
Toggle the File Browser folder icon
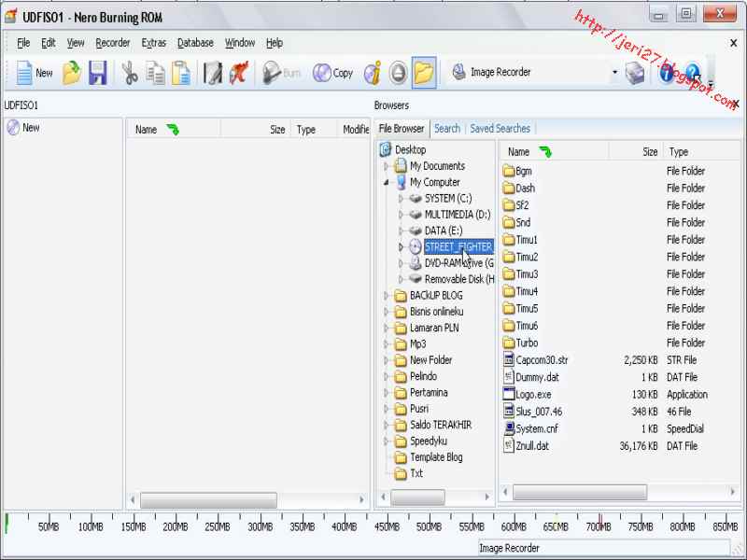tap(424, 73)
